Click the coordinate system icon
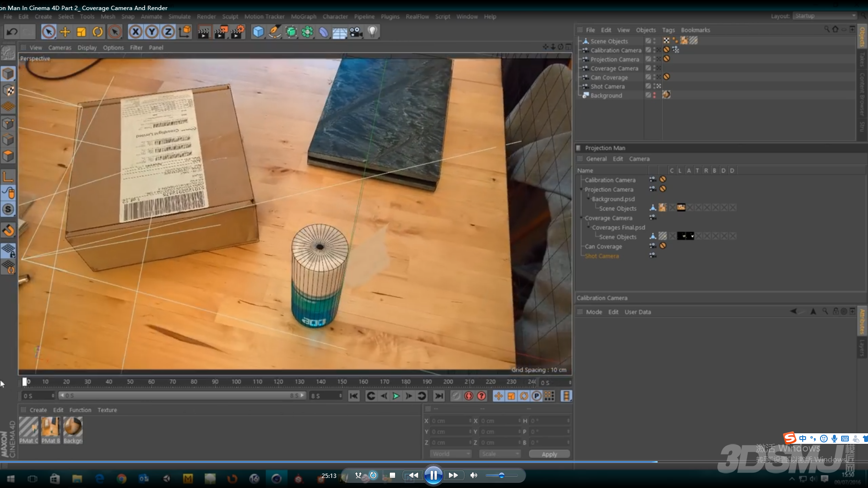 [185, 32]
